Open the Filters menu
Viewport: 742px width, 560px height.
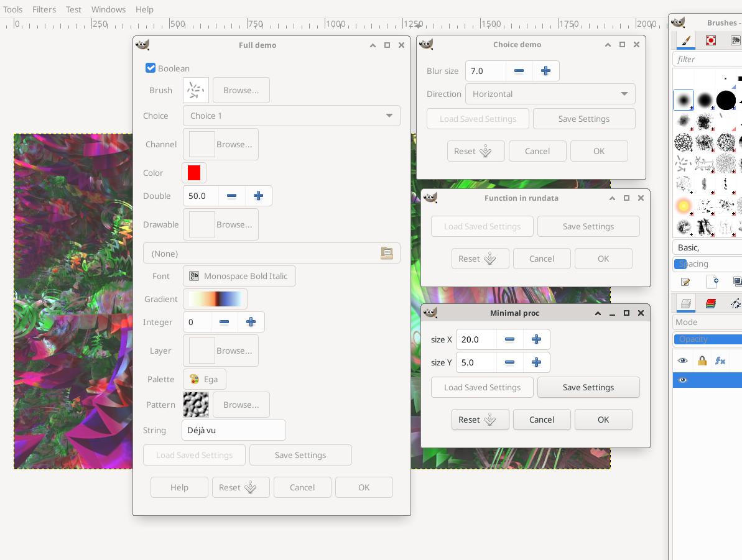[44, 9]
